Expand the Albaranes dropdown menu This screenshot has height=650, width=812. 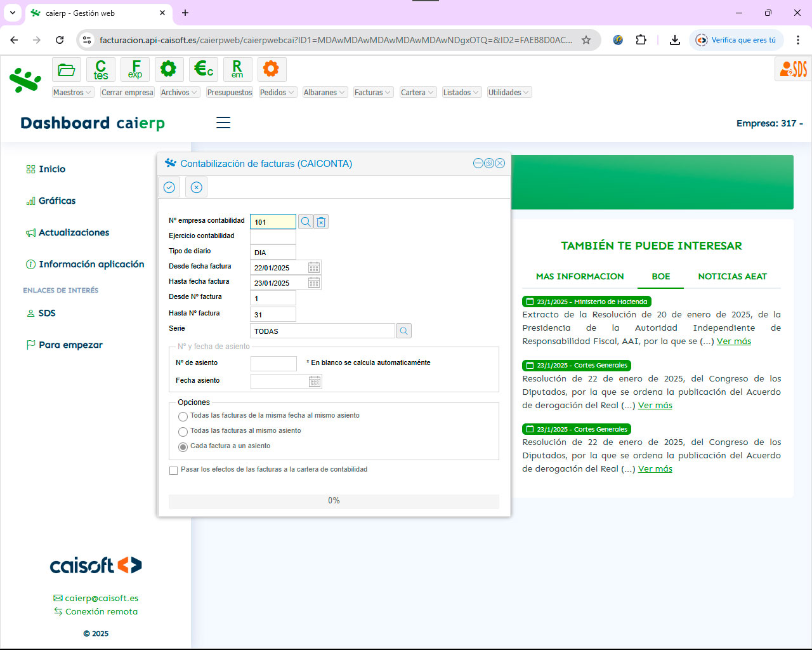[x=325, y=92]
